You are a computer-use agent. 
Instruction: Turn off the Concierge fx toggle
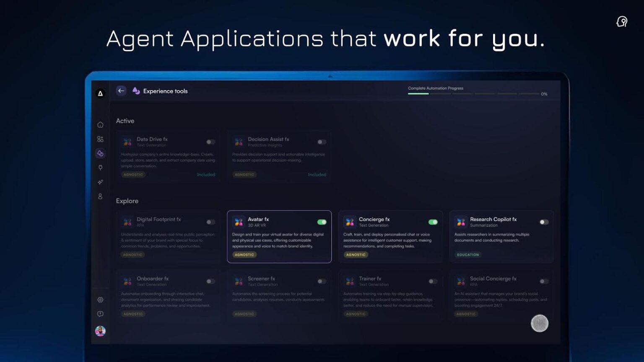click(x=433, y=222)
